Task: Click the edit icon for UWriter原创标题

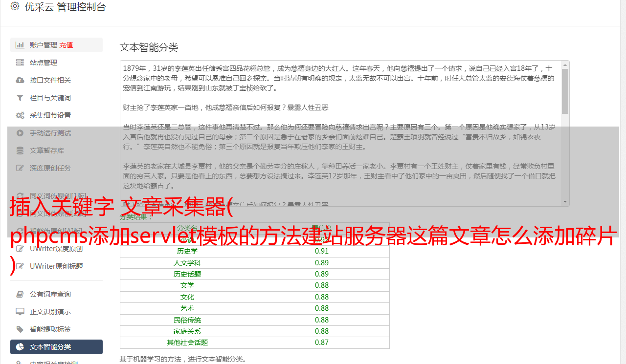Action: 20,266
